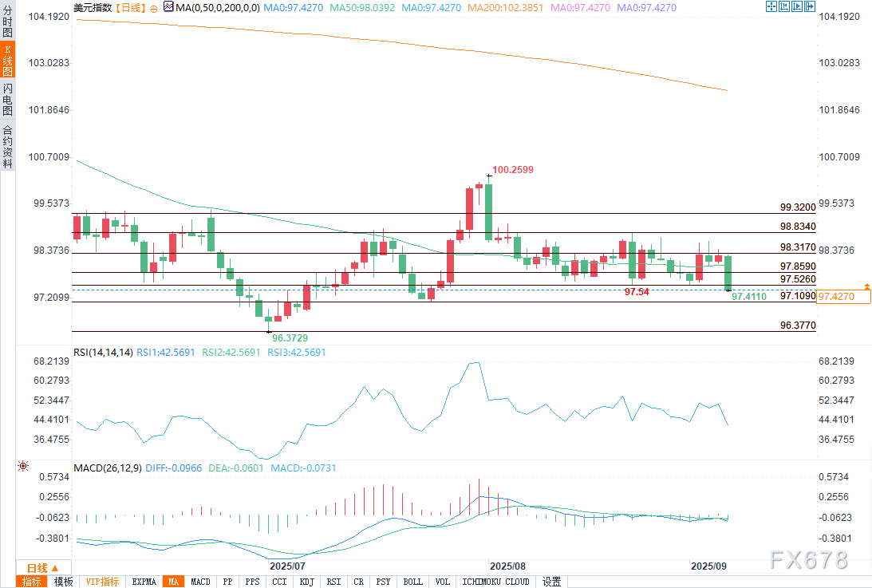Image resolution: width=872 pixels, height=588 pixels.
Task: Toggle the EXPMA indicator overlay
Action: point(144,582)
